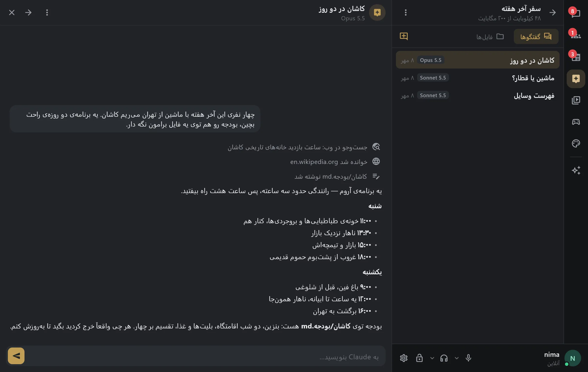This screenshot has width=588, height=372.
Task: Start a new conversation with the plus-chat icon
Action: 404,36
